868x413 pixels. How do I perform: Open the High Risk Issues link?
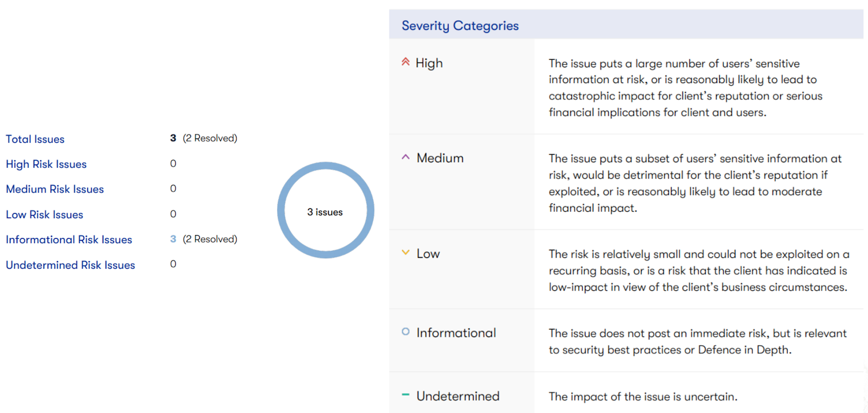pos(46,164)
